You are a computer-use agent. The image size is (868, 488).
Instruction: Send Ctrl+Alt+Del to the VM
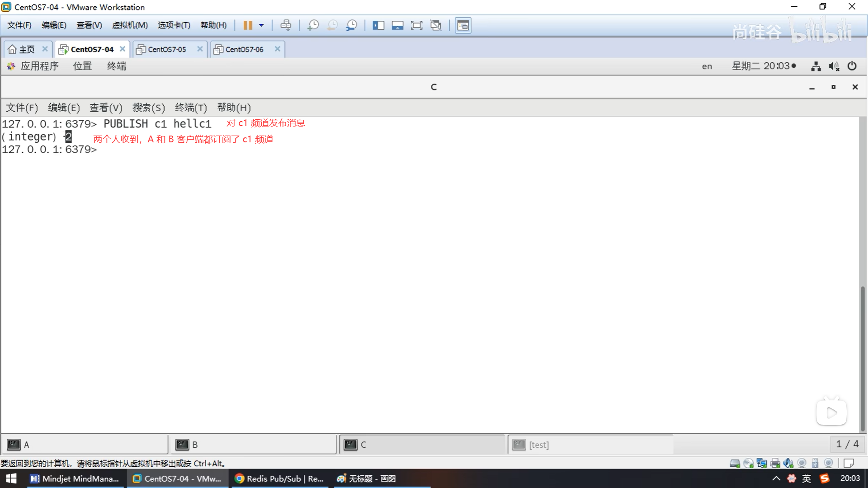tap(286, 25)
